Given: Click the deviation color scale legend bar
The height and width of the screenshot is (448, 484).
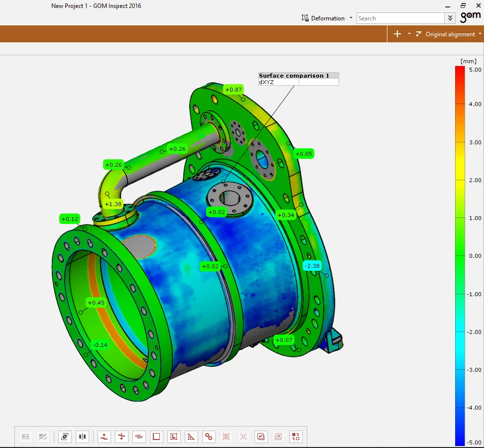Looking at the screenshot, I should pyautogui.click(x=460, y=255).
